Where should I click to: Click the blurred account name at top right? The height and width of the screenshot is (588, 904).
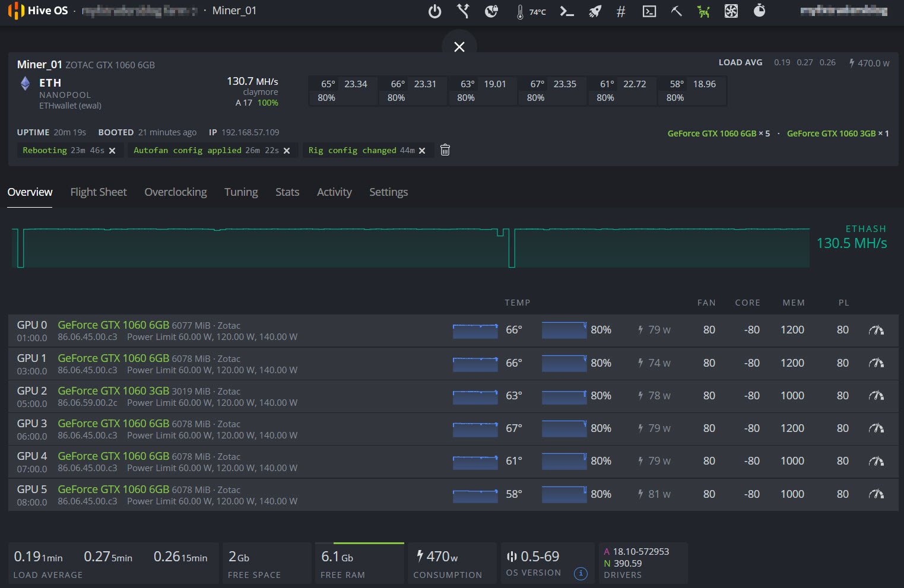[x=843, y=11]
